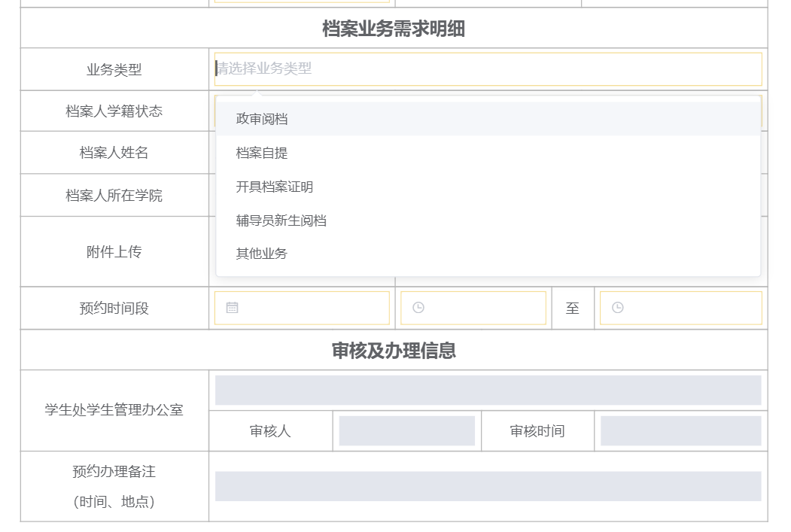Image resolution: width=791 pixels, height=532 pixels.
Task: Click the 审核人 gray field
Action: coord(406,431)
